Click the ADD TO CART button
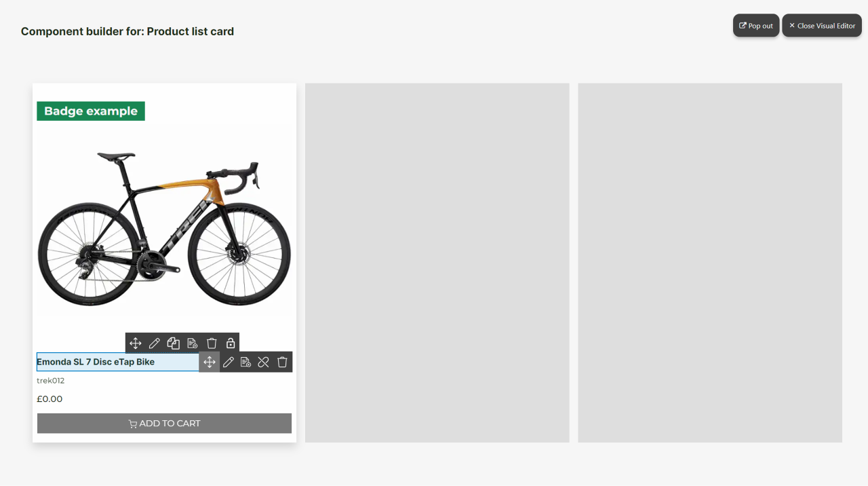The height and width of the screenshot is (486, 868). click(165, 424)
